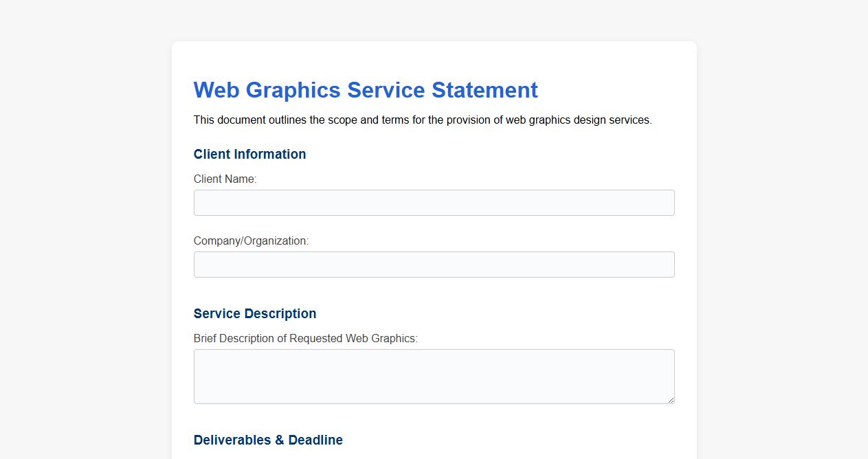Click the "Company/Organization:" label
The image size is (868, 459).
click(x=251, y=241)
